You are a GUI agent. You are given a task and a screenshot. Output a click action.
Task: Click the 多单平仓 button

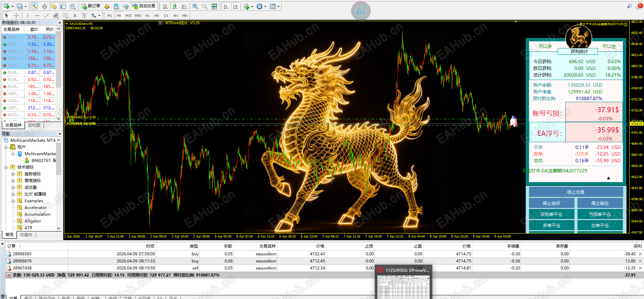(x=552, y=225)
